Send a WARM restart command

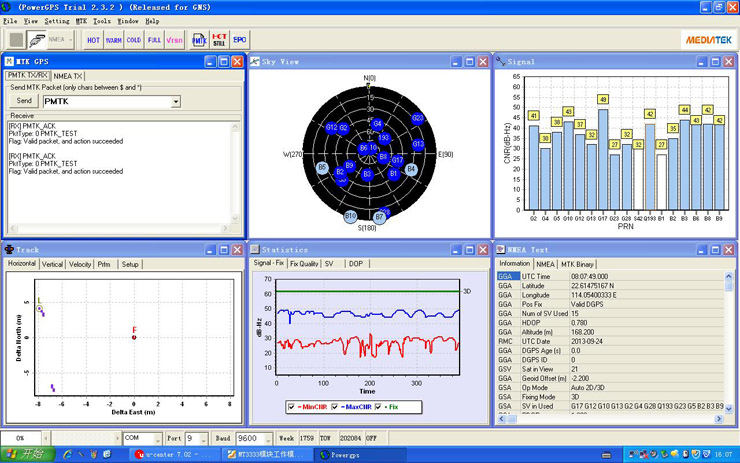pos(114,40)
